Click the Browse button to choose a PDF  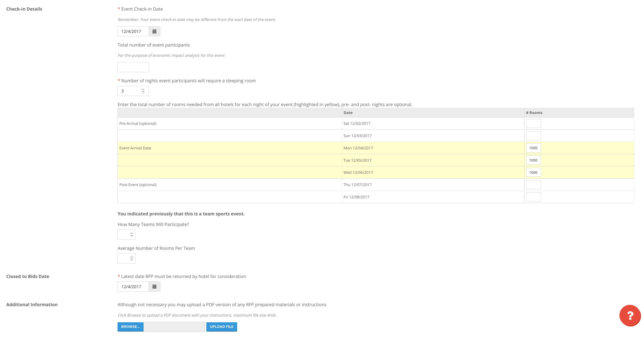click(130, 326)
